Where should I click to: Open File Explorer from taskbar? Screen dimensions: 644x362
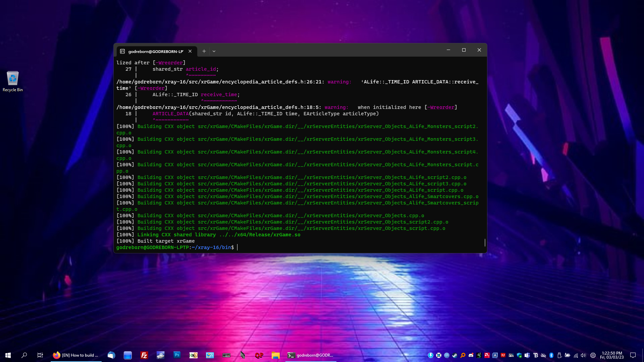tap(276, 355)
